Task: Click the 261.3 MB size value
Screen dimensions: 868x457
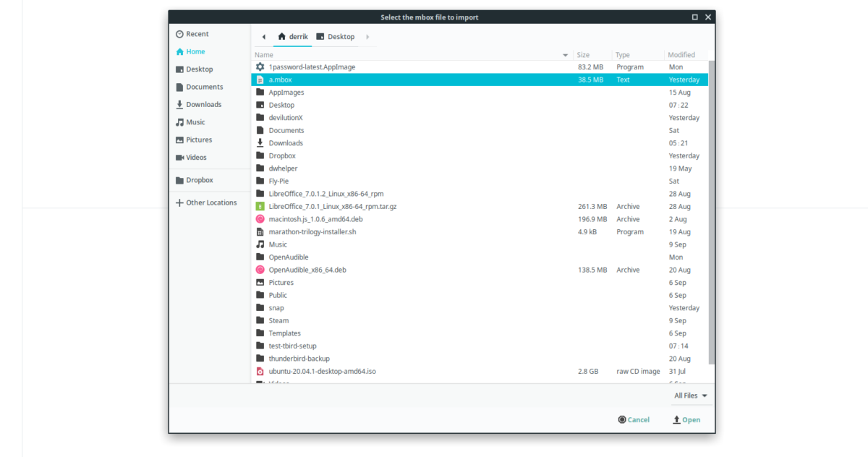Action: tap(592, 206)
